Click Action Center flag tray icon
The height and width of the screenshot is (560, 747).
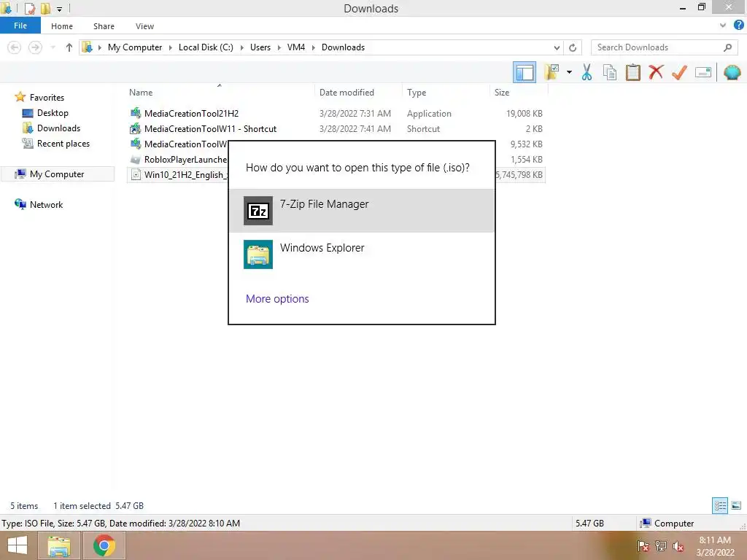(643, 545)
